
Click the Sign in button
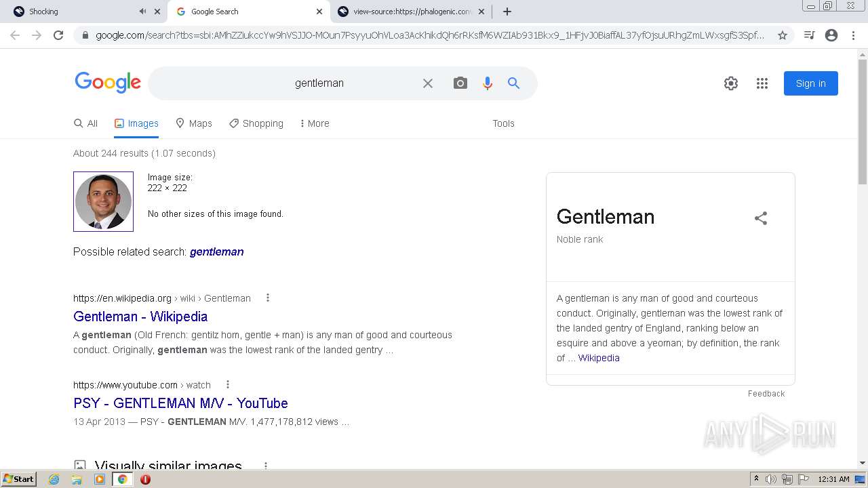pos(811,83)
